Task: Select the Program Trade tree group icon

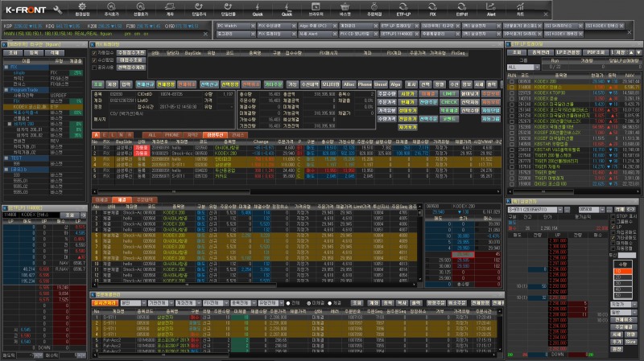Action: (5, 91)
